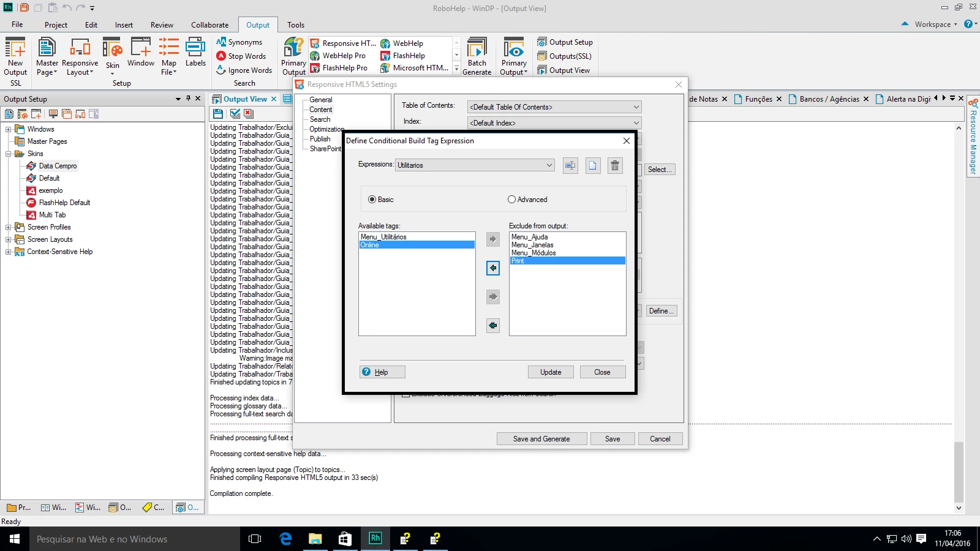This screenshot has height=551, width=980.
Task: Select FlashHelp Pro output in the gallery
Action: click(x=339, y=68)
